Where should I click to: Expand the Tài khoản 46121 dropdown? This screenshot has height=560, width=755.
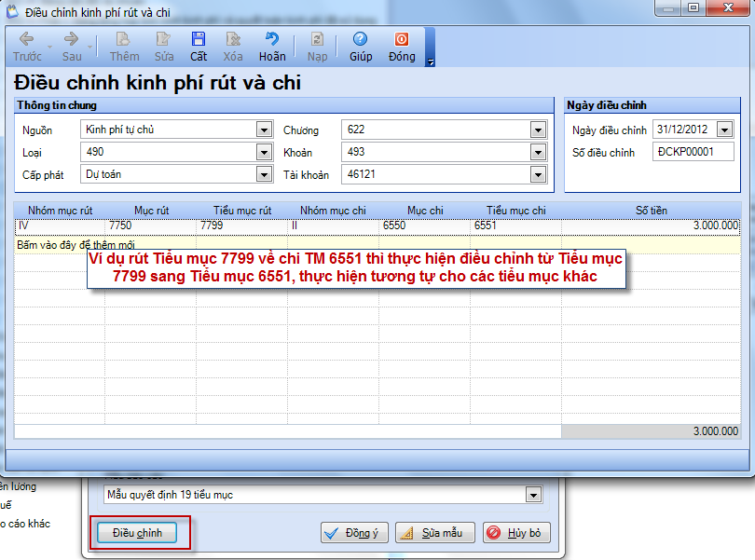(x=538, y=174)
